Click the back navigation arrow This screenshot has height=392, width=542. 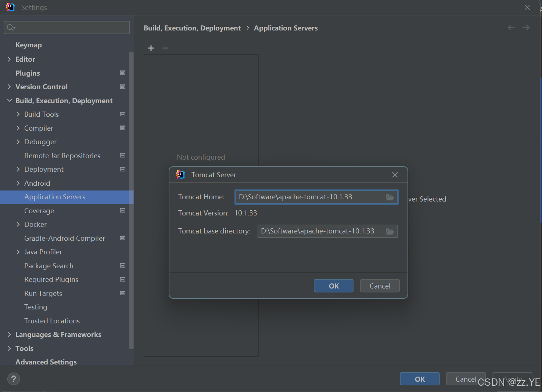coord(511,28)
